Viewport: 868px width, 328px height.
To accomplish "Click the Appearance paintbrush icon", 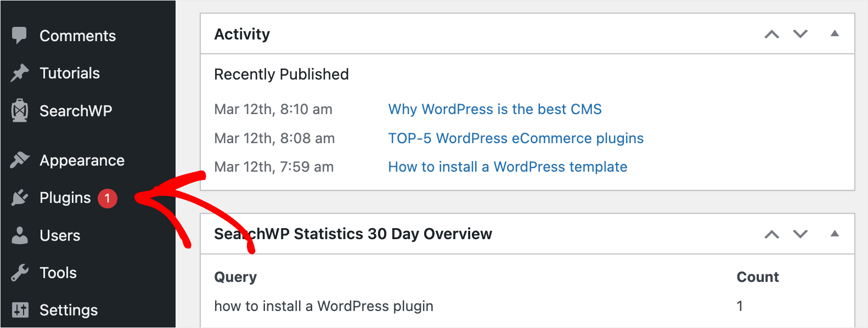I will point(19,160).
